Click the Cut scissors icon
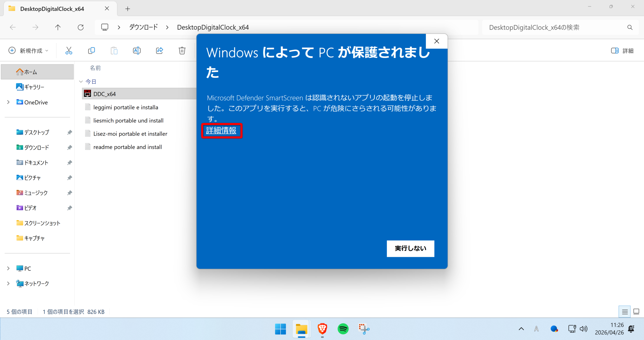 69,51
